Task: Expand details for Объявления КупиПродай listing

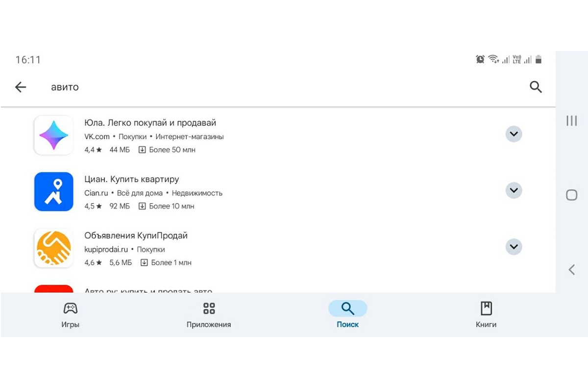Action: (x=514, y=246)
